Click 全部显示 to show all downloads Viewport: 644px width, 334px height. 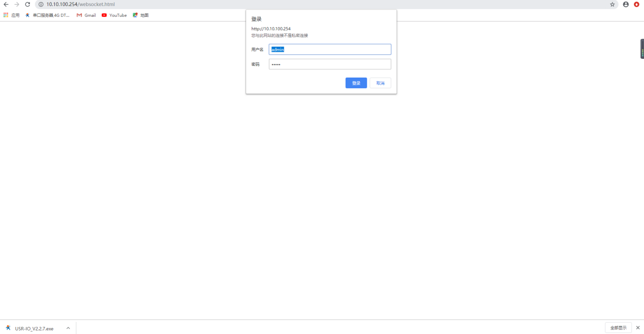618,328
